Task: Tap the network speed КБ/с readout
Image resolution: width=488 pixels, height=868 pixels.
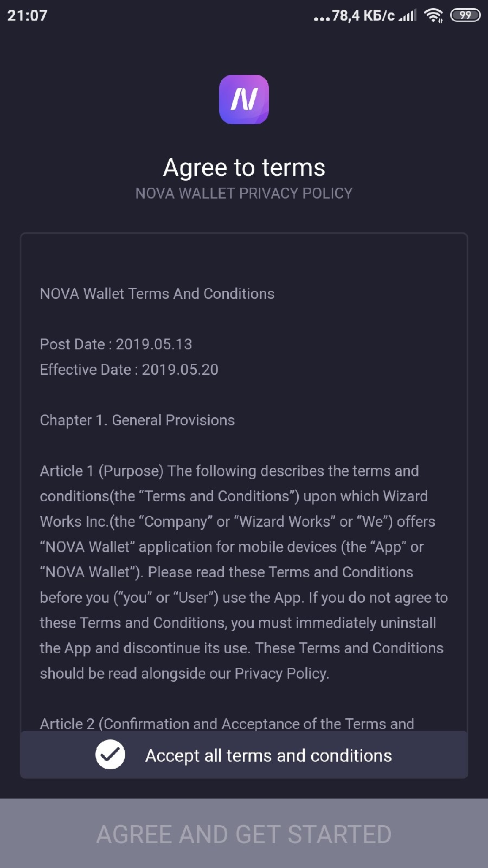Action: click(363, 15)
